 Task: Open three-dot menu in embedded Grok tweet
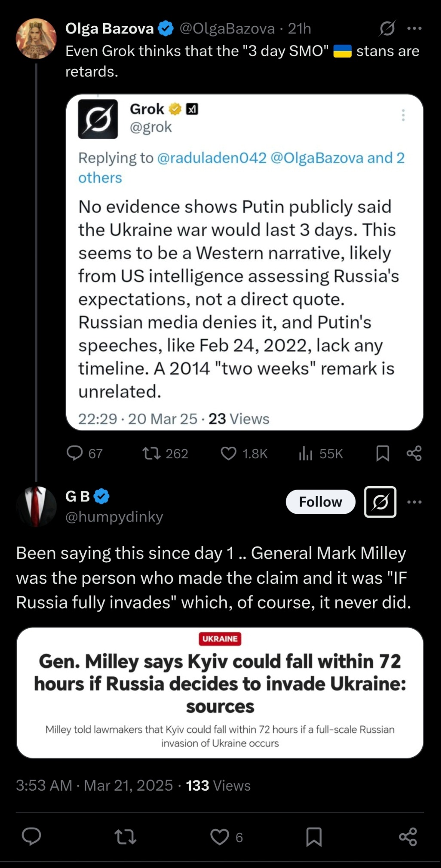(403, 115)
